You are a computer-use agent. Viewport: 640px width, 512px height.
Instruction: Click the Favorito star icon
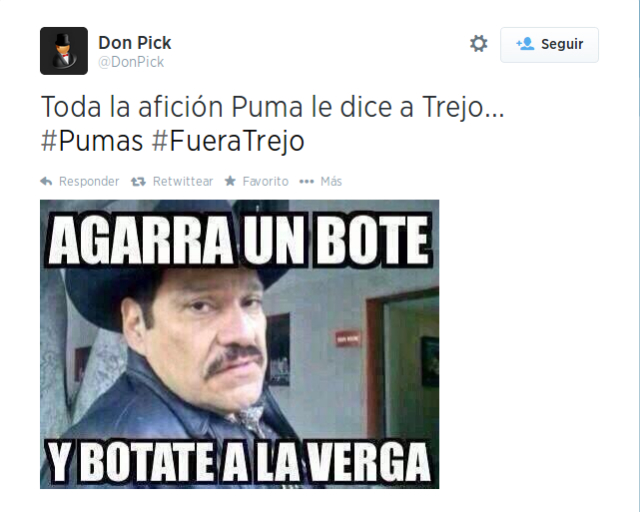coord(230,181)
